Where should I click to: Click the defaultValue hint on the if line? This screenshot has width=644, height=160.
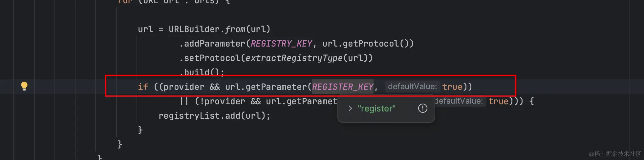(x=412, y=87)
